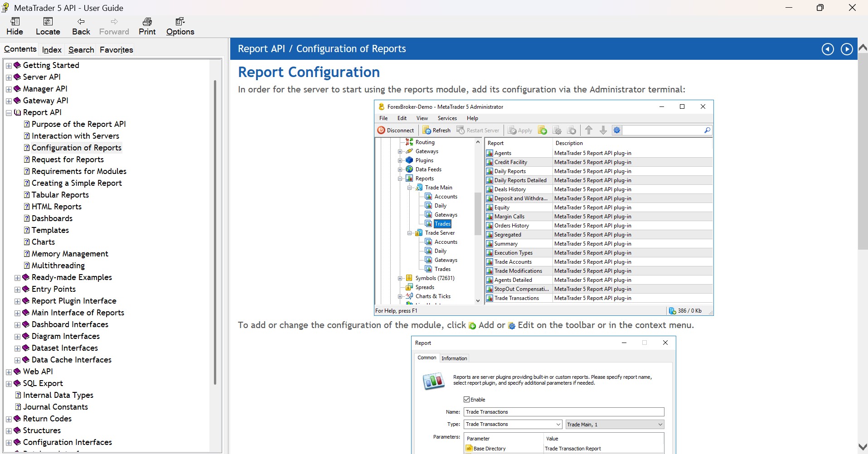Click the Manager API book icon
The image size is (868, 454).
click(18, 89)
